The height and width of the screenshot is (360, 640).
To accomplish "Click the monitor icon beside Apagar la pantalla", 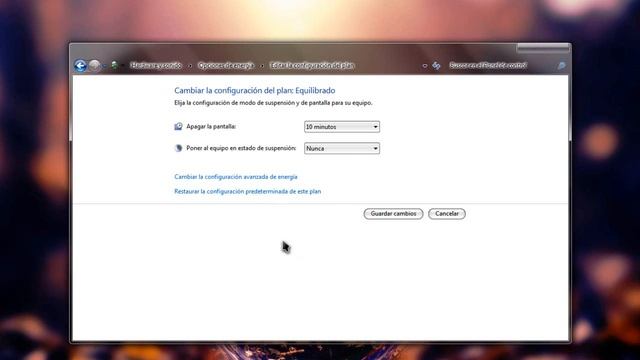I will tap(178, 127).
